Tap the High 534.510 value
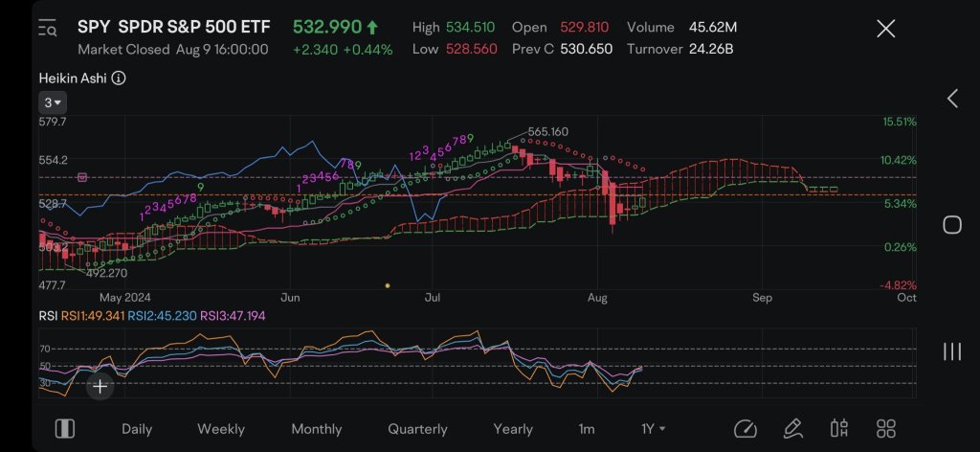Screen dimensions: 980x452 click(x=470, y=27)
